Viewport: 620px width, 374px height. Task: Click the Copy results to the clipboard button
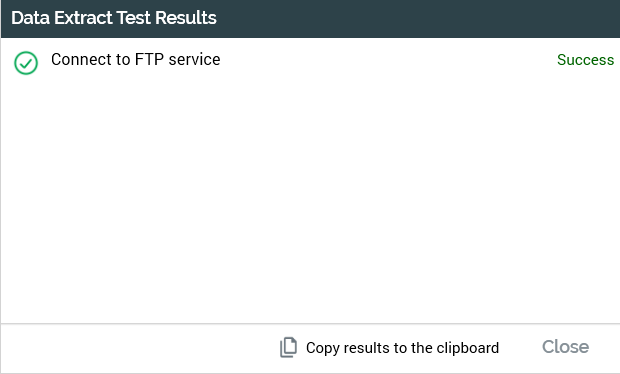(389, 348)
